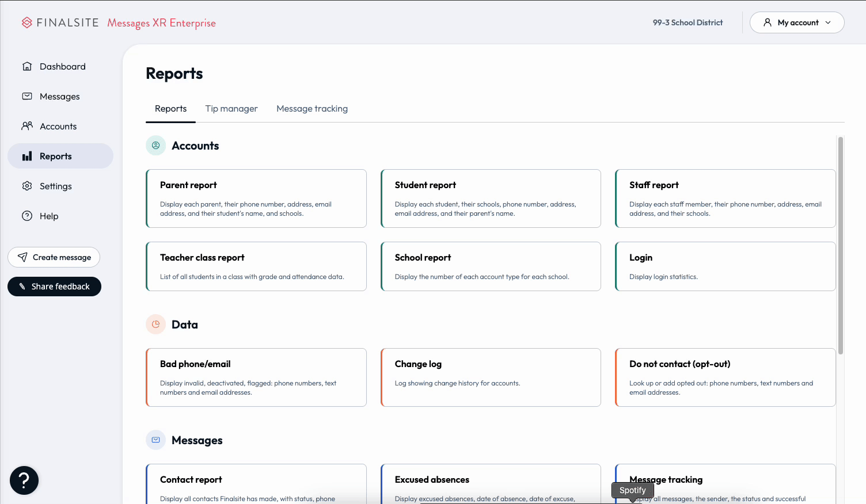Click the Data section pie-chart icon
The height and width of the screenshot is (504, 866).
pyautogui.click(x=155, y=324)
